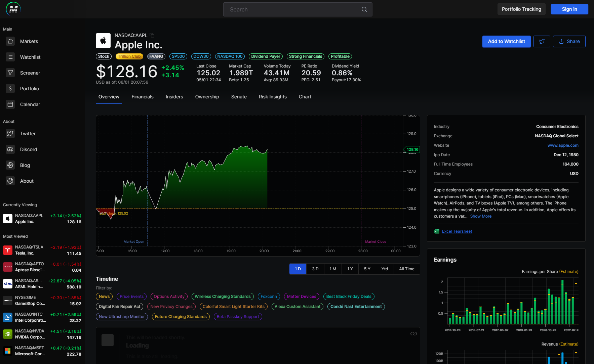Image resolution: width=594 pixels, height=364 pixels.
Task: Toggle the News timeline filter
Action: click(104, 296)
